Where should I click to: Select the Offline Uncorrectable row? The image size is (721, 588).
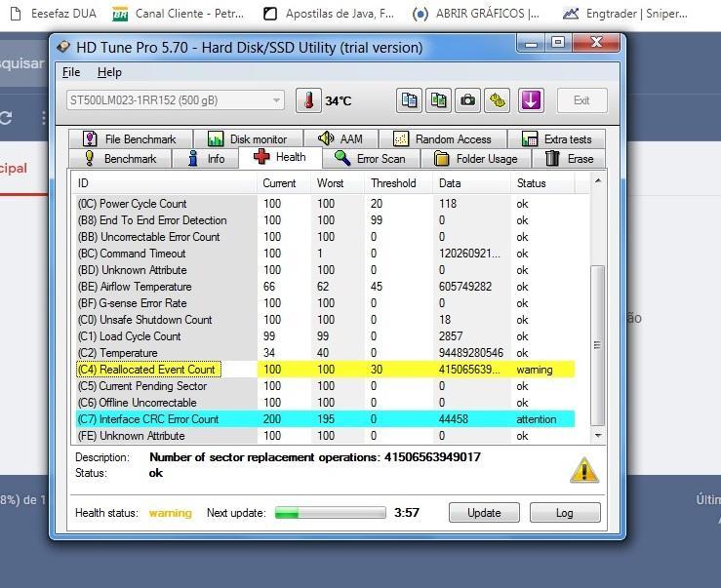(325, 403)
